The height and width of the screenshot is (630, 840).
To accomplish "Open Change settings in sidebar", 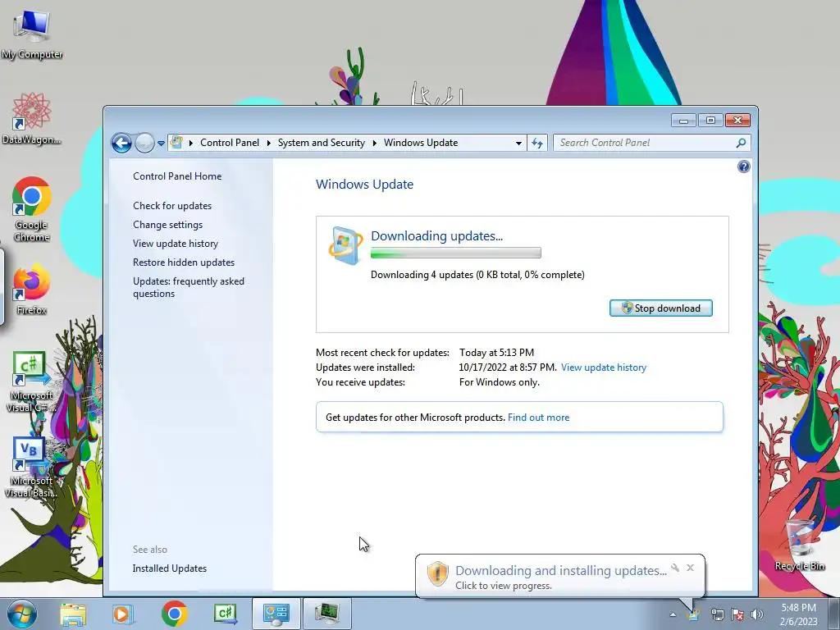I will [167, 225].
